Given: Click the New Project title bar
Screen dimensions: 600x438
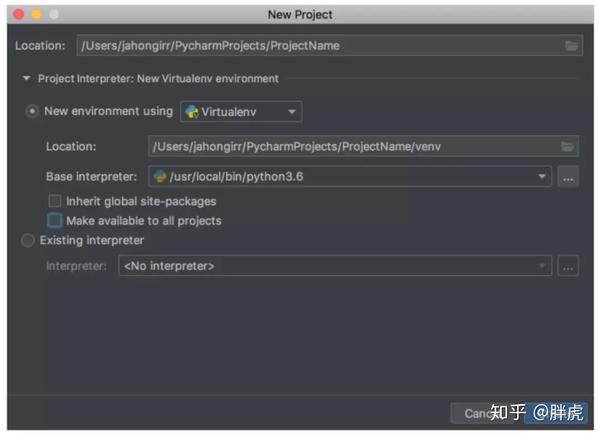Looking at the screenshot, I should click(300, 15).
